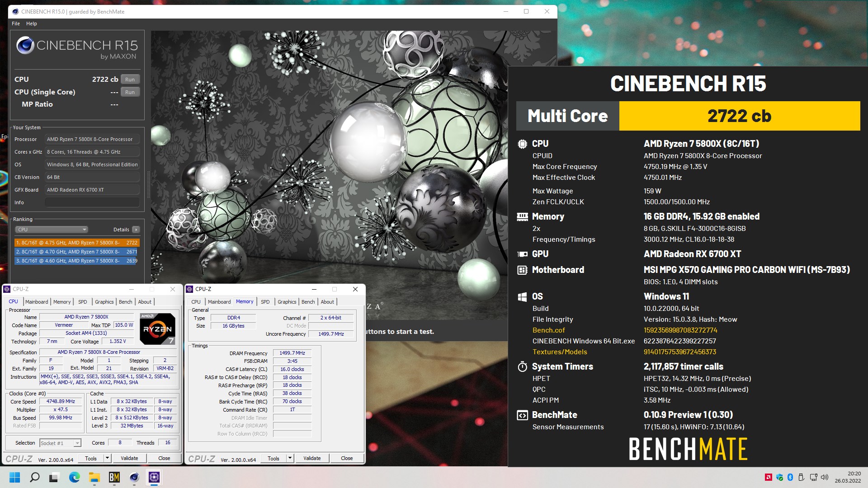Click the BenchMate Memory section icon
Image resolution: width=868 pixels, height=488 pixels.
522,217
